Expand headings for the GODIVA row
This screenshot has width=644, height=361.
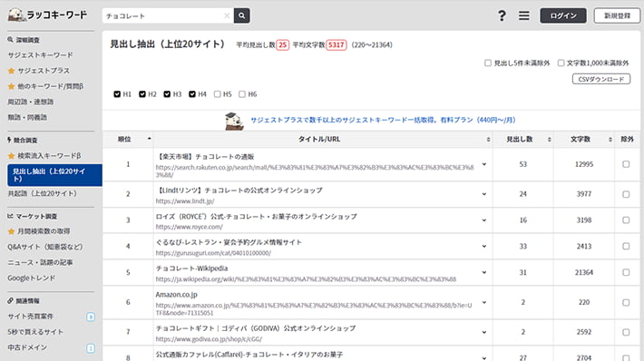pyautogui.click(x=484, y=332)
